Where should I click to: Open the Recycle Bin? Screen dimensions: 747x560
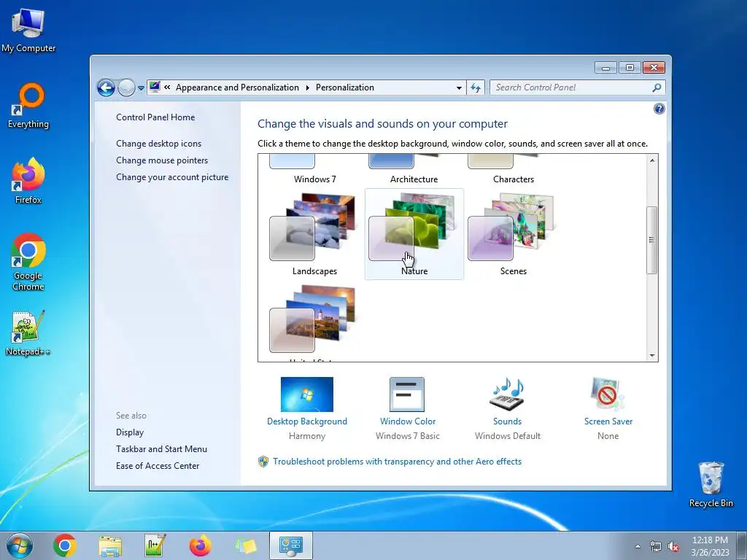(711, 484)
